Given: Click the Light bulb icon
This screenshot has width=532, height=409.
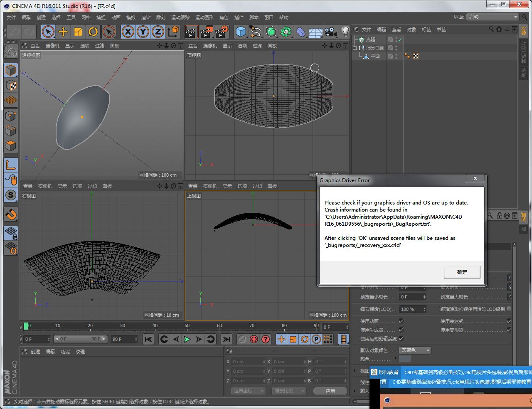Looking at the screenshot, I should click(x=345, y=32).
